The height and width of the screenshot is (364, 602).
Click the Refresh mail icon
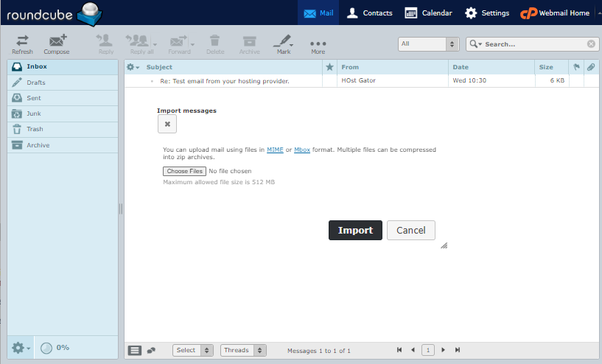(x=22, y=44)
